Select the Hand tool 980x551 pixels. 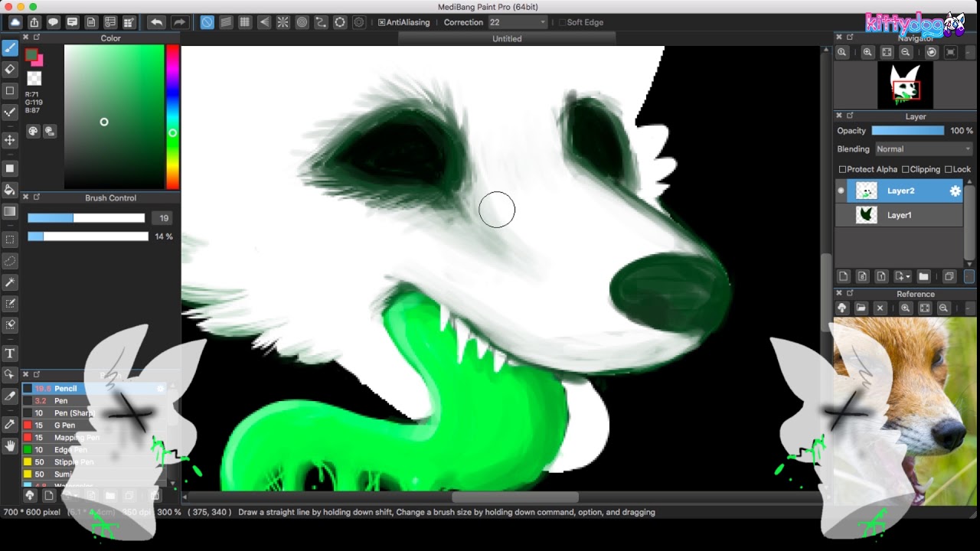(x=10, y=445)
